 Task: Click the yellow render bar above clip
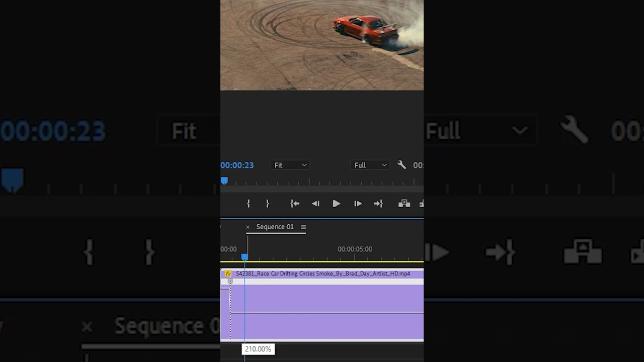322,261
